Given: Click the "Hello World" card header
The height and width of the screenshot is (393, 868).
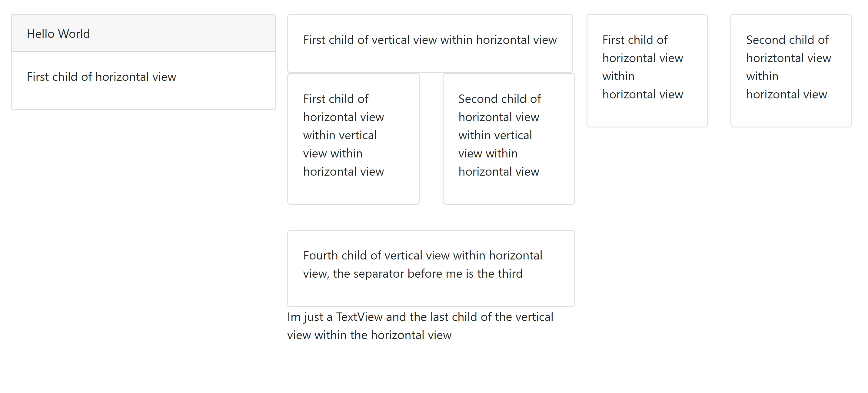Looking at the screenshot, I should coord(143,33).
